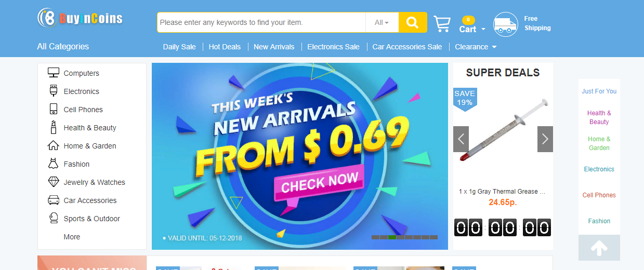Expand the All search category dropdown

coord(382,22)
